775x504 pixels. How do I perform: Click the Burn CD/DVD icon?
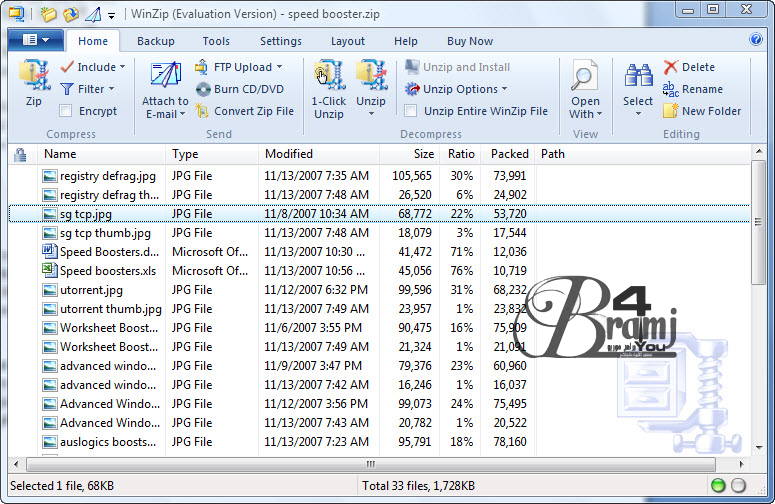(203, 89)
